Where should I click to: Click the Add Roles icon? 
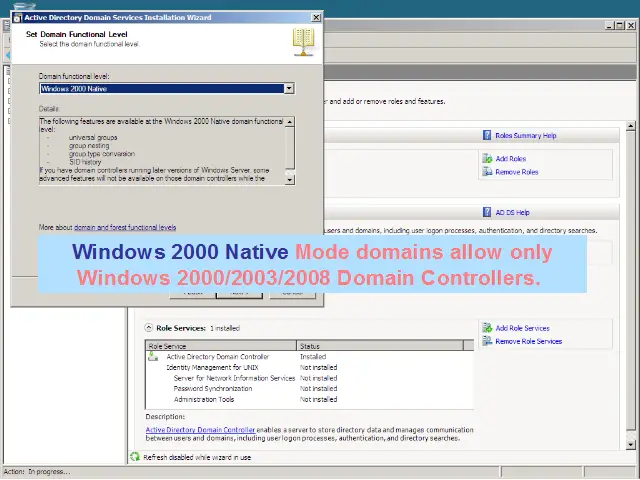[487, 158]
